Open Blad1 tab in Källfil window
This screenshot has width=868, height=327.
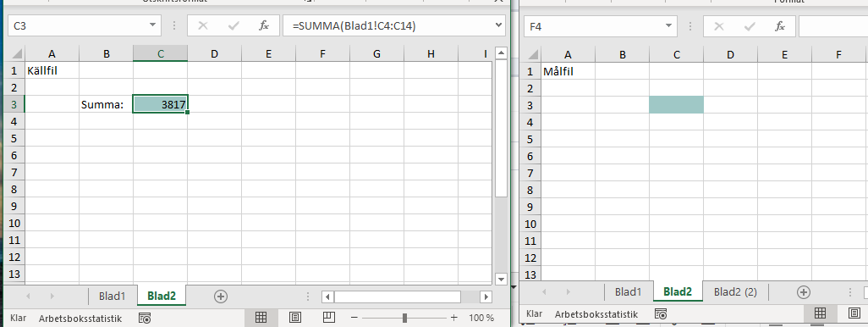pyautogui.click(x=112, y=296)
